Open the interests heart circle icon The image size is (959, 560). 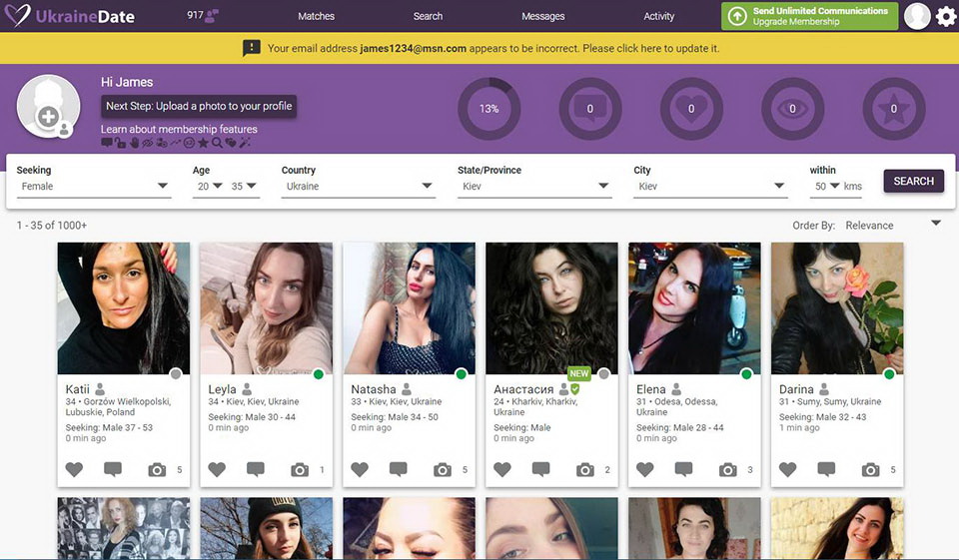click(691, 109)
